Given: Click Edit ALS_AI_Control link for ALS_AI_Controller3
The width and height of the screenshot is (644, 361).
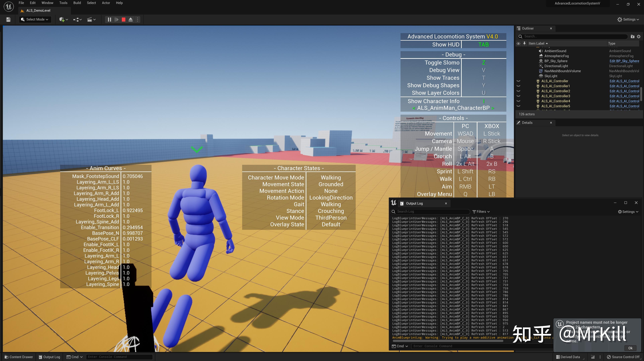Looking at the screenshot, I should (624, 96).
